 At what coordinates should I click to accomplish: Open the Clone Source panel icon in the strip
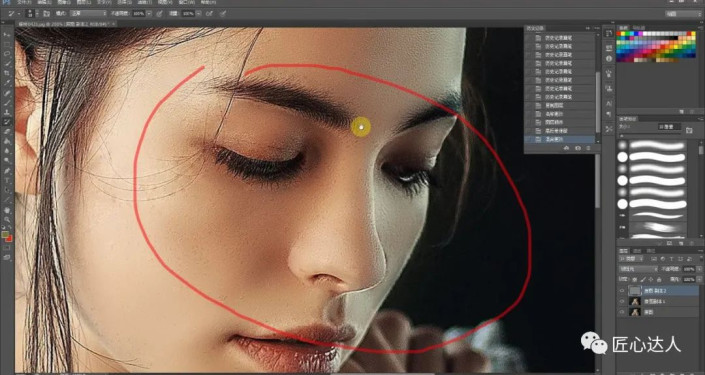pos(609,88)
